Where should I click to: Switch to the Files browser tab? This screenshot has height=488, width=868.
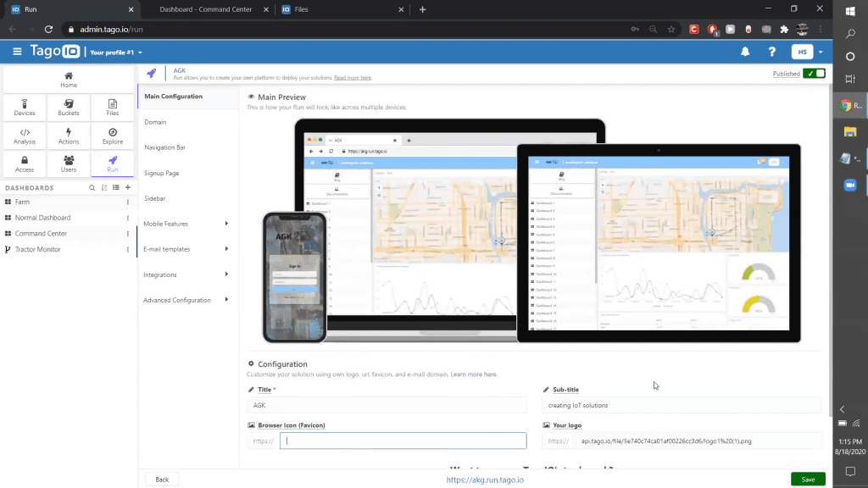[343, 9]
